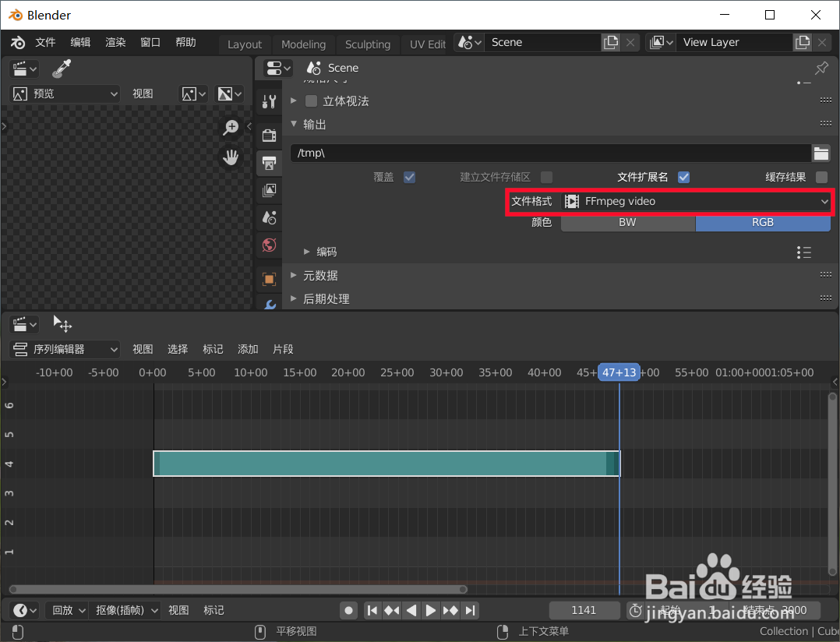The width and height of the screenshot is (840, 642).
Task: Jump to the last frame
Action: (470, 610)
